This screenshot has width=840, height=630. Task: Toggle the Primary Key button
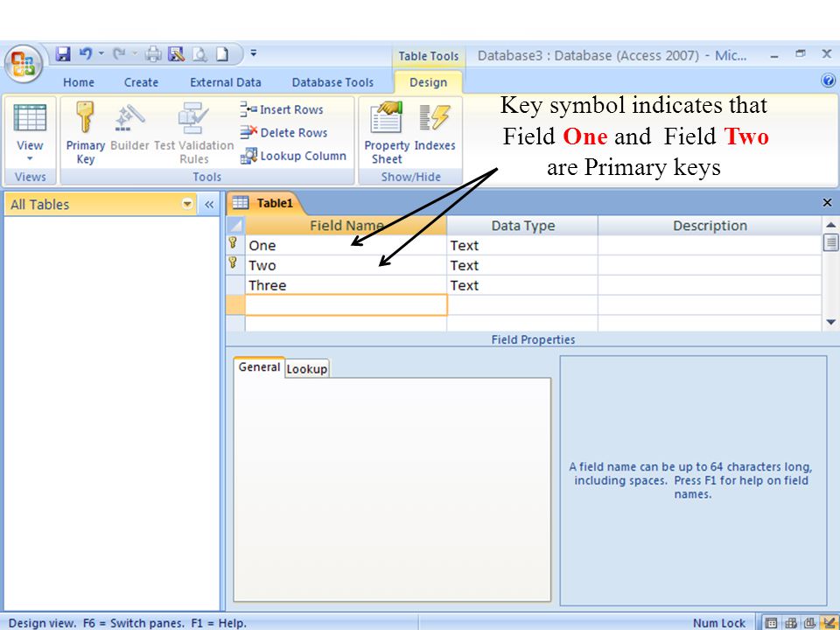point(85,133)
